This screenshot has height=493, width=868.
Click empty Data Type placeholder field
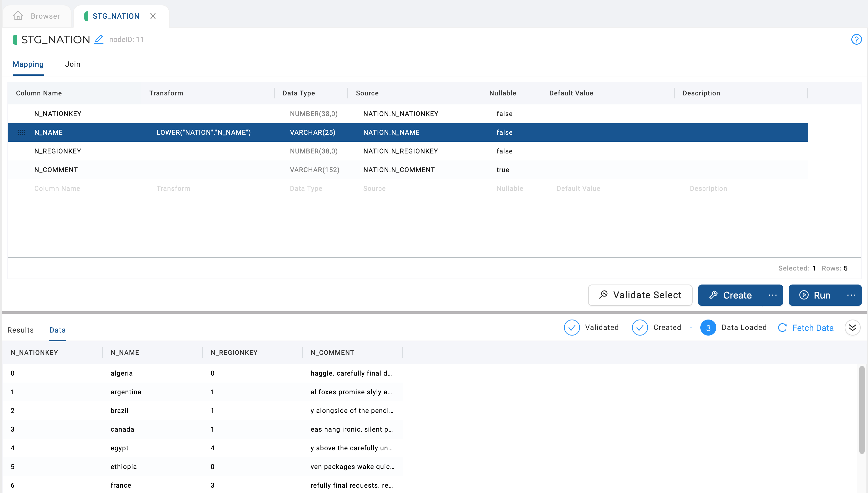pyautogui.click(x=306, y=188)
